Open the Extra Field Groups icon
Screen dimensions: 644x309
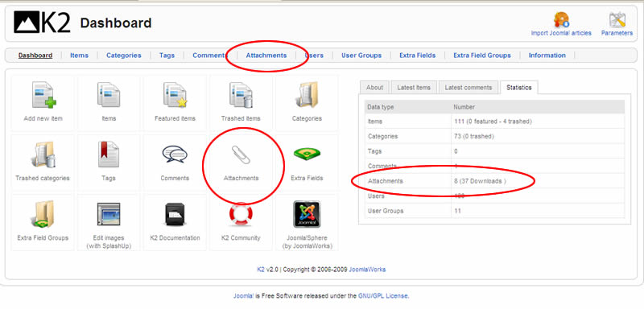(x=43, y=214)
